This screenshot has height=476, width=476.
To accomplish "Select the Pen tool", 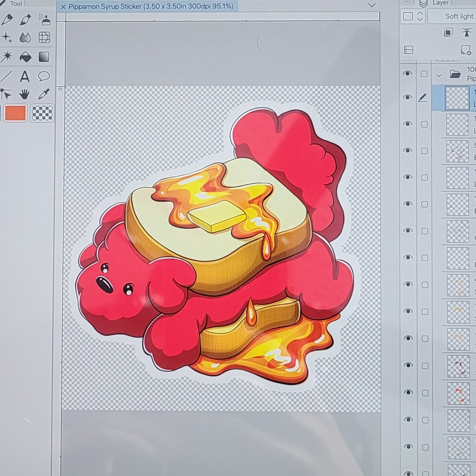I will pos(6,20).
